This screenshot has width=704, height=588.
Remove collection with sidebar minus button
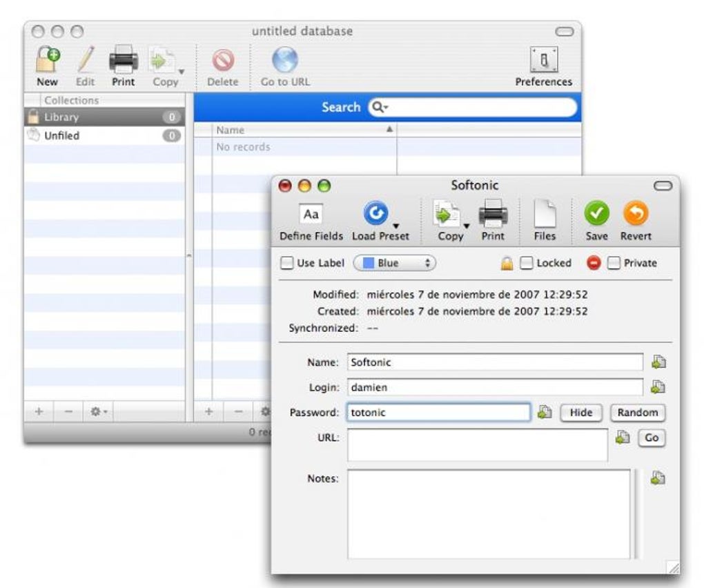pos(69,411)
